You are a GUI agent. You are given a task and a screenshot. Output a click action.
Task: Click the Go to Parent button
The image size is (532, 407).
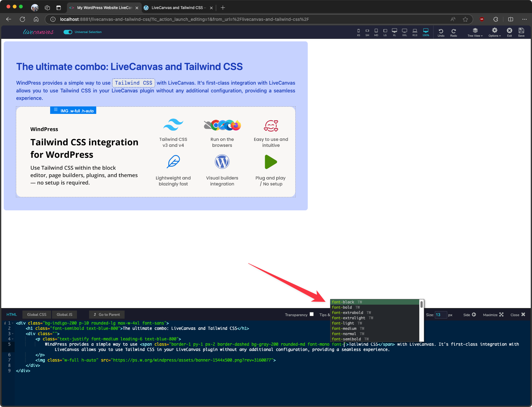pyautogui.click(x=107, y=315)
